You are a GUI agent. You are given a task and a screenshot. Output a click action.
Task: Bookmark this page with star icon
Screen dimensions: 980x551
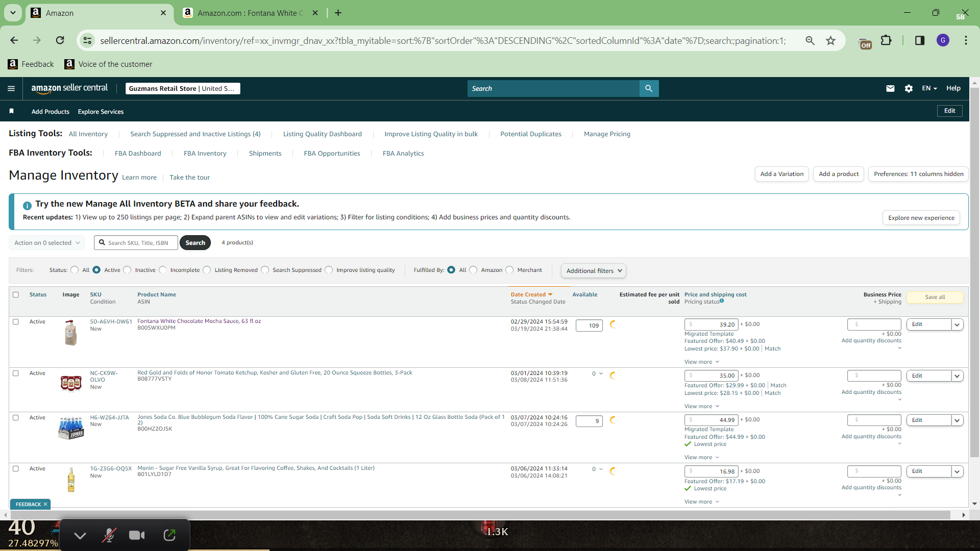(x=831, y=40)
